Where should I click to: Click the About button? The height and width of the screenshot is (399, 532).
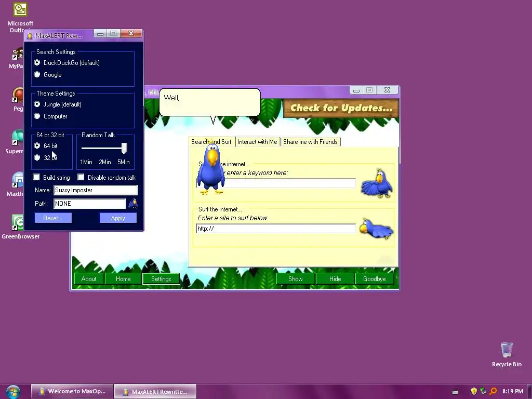point(89,278)
